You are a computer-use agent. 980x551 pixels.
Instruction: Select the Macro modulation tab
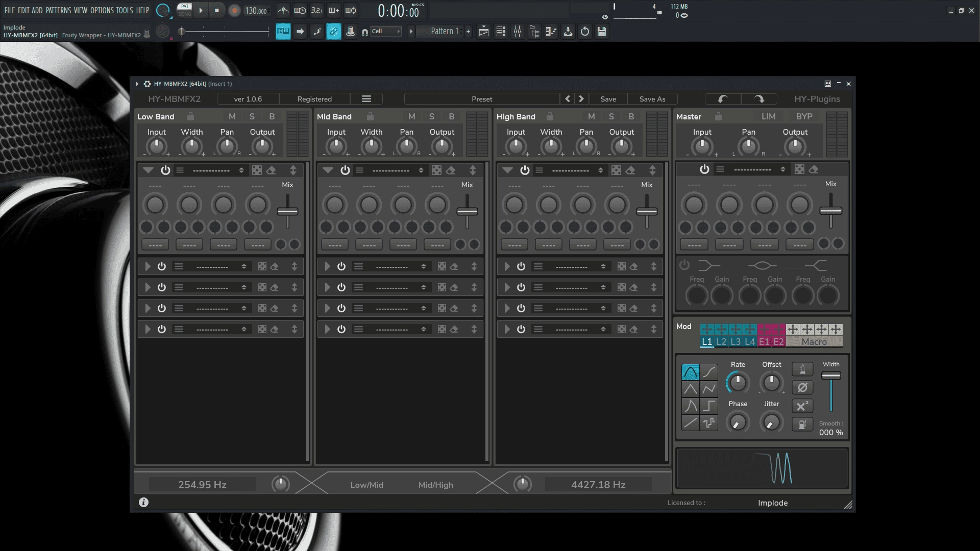coord(814,342)
